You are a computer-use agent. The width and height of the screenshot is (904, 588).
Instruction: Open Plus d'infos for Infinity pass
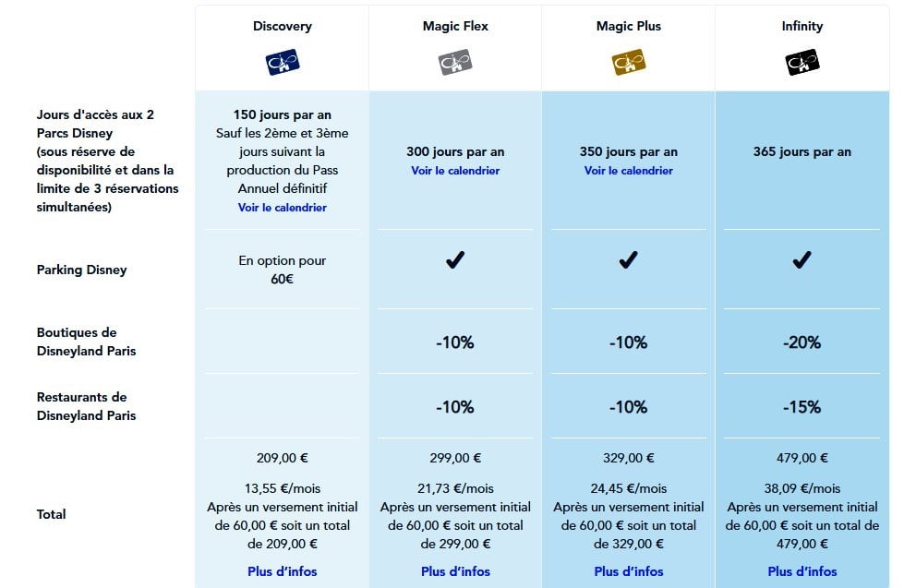pyautogui.click(x=802, y=571)
